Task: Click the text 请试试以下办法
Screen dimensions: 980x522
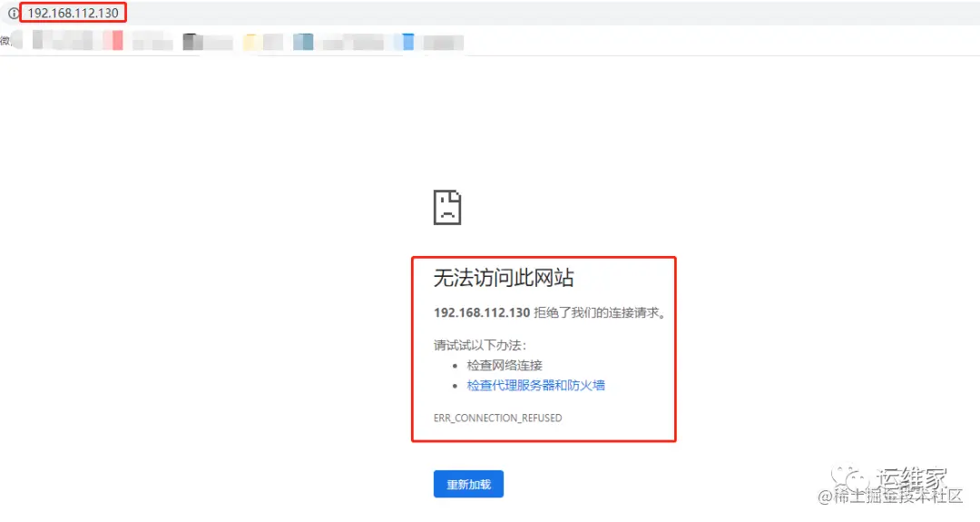Action: pos(480,345)
